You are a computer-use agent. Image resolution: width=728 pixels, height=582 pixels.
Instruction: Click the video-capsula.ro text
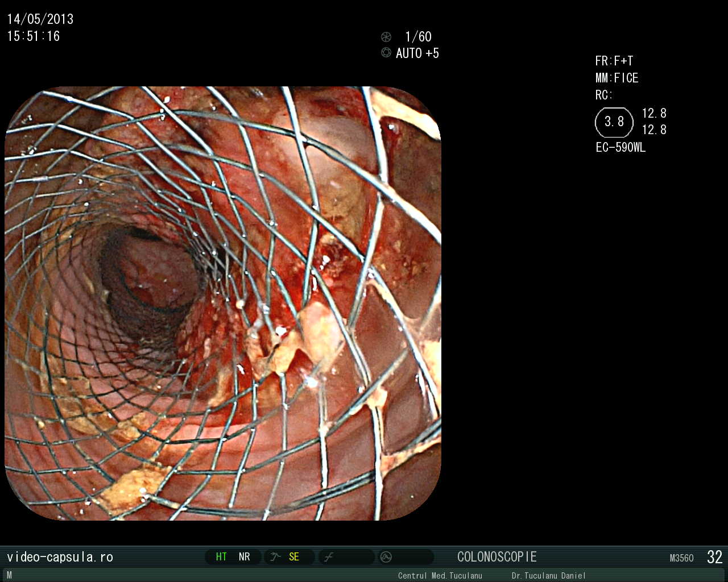60,557
